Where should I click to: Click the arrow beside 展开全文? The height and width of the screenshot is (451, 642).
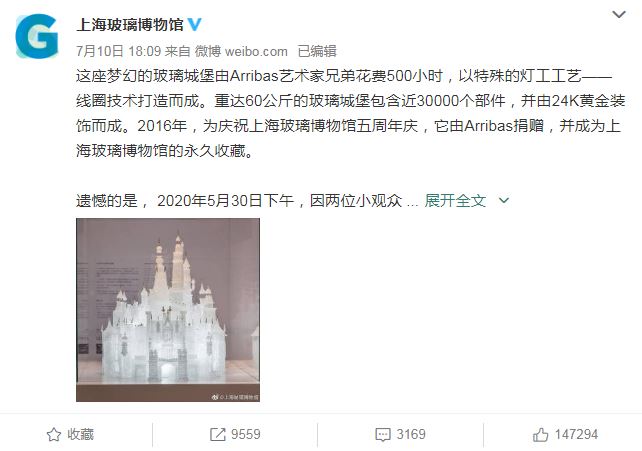click(504, 201)
